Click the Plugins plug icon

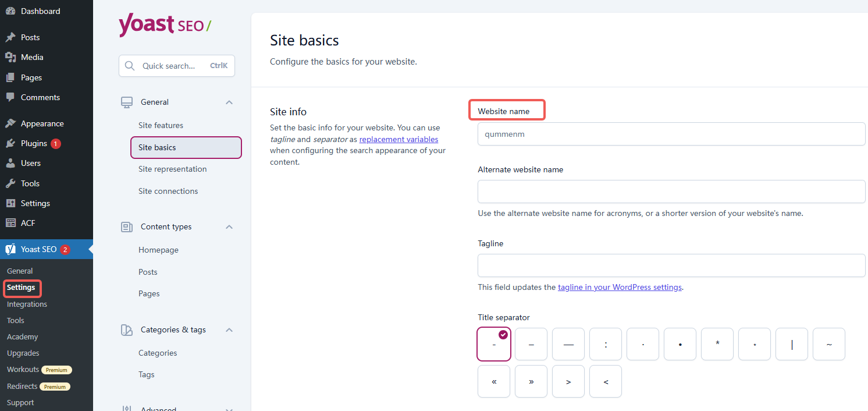[10, 143]
